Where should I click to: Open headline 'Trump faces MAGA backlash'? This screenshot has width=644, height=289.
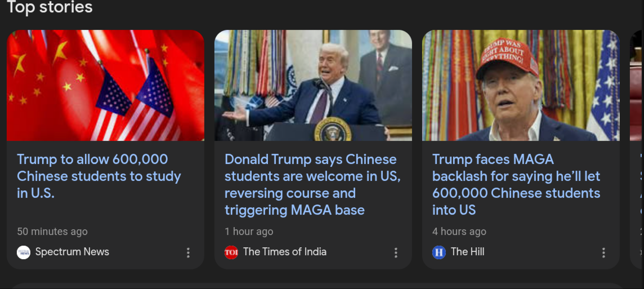(x=516, y=185)
